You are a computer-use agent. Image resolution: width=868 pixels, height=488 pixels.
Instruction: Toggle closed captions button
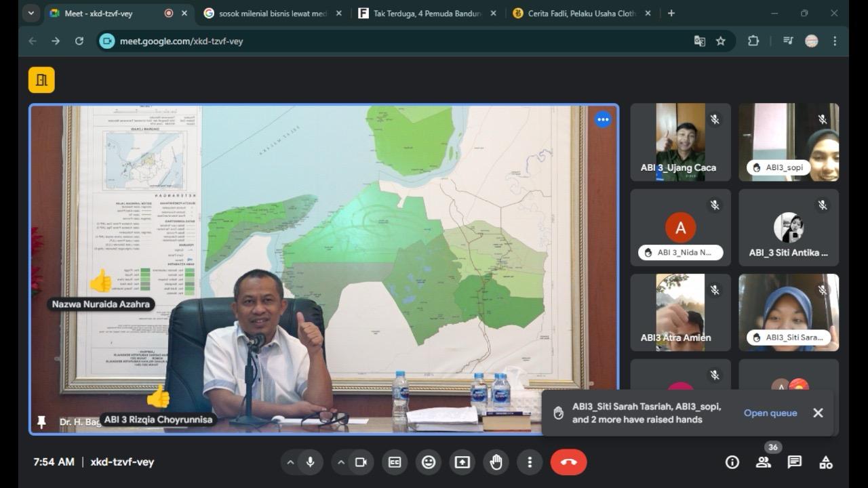point(395,462)
